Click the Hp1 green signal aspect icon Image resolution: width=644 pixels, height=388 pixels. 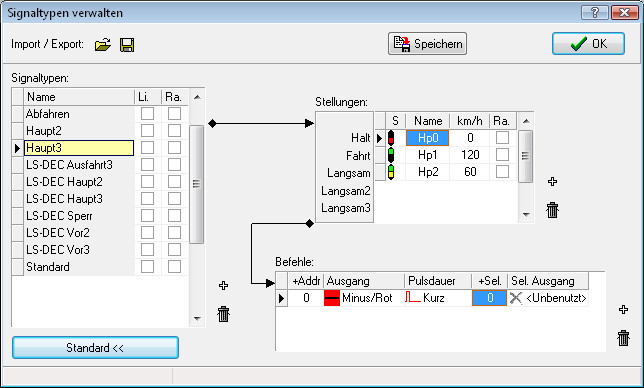tap(391, 155)
